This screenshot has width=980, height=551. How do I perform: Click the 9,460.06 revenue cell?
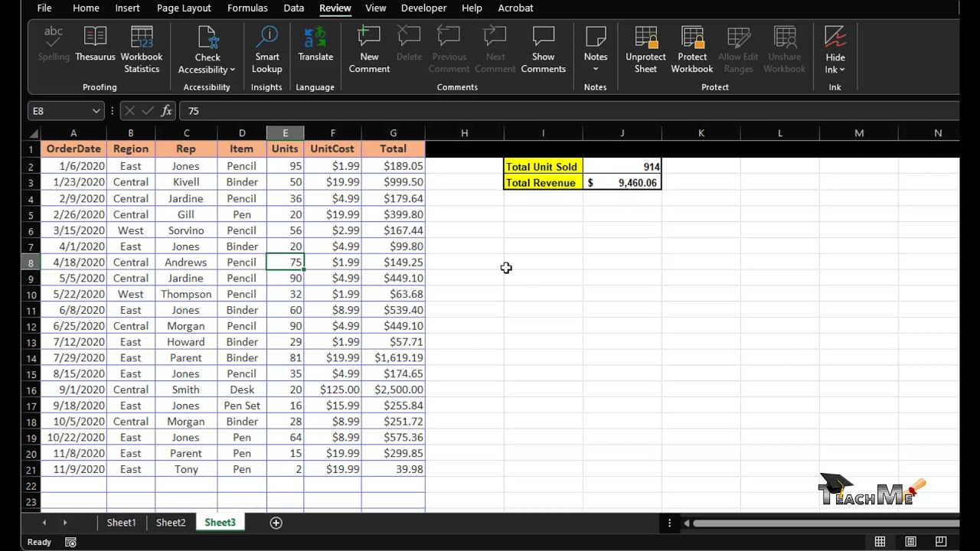pos(622,183)
